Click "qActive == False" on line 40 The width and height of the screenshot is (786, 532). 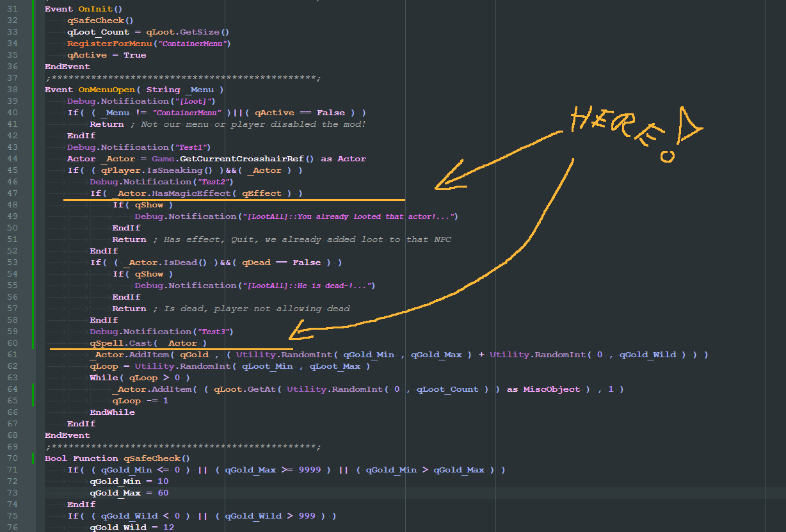point(300,113)
